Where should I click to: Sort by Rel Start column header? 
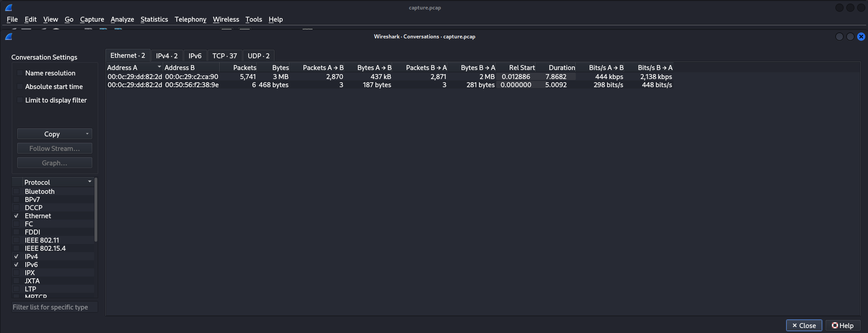516,67
